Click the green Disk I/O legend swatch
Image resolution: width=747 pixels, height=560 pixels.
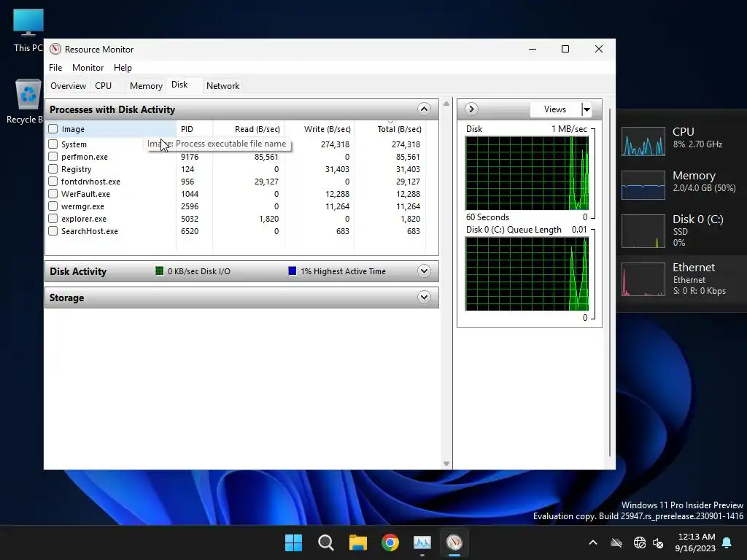point(160,271)
